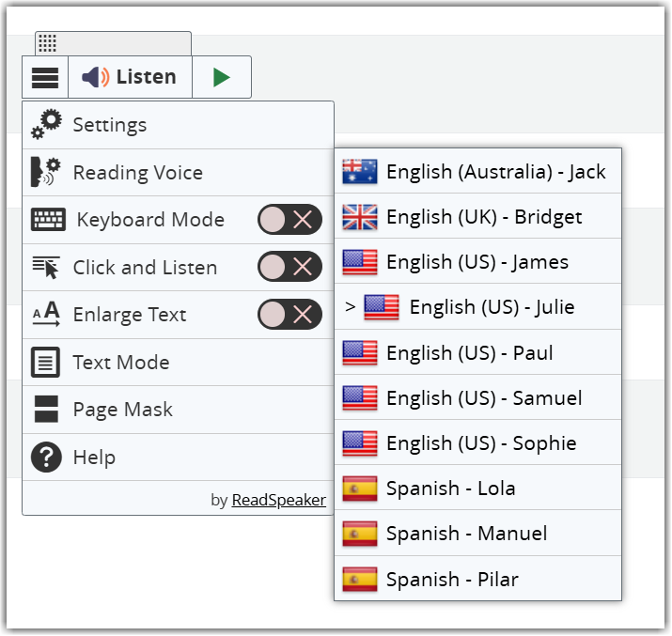Click the Reading Voice head icon

click(x=45, y=172)
